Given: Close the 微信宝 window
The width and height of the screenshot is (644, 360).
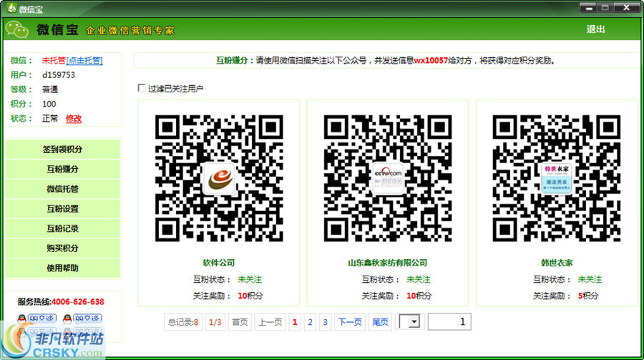Looking at the screenshot, I should pyautogui.click(x=627, y=7).
